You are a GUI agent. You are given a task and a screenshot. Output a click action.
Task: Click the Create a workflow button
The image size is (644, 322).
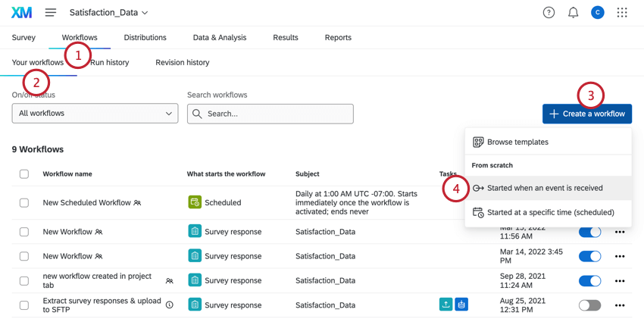pos(587,114)
